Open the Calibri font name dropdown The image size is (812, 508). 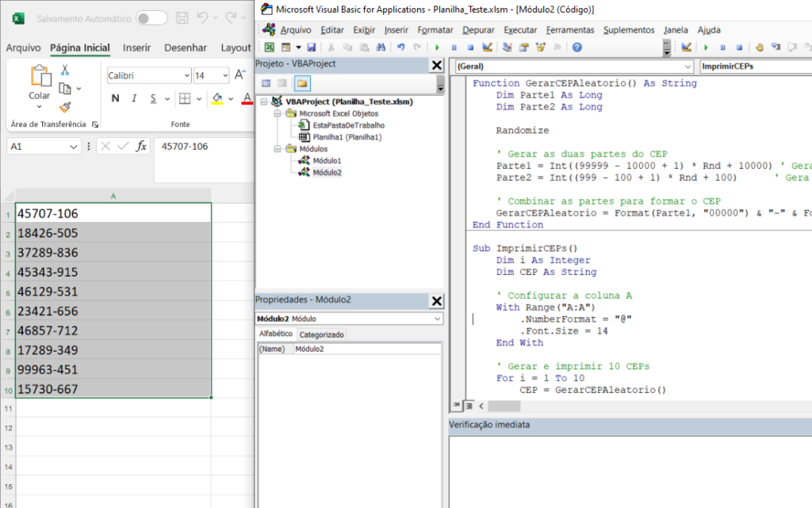(x=187, y=76)
